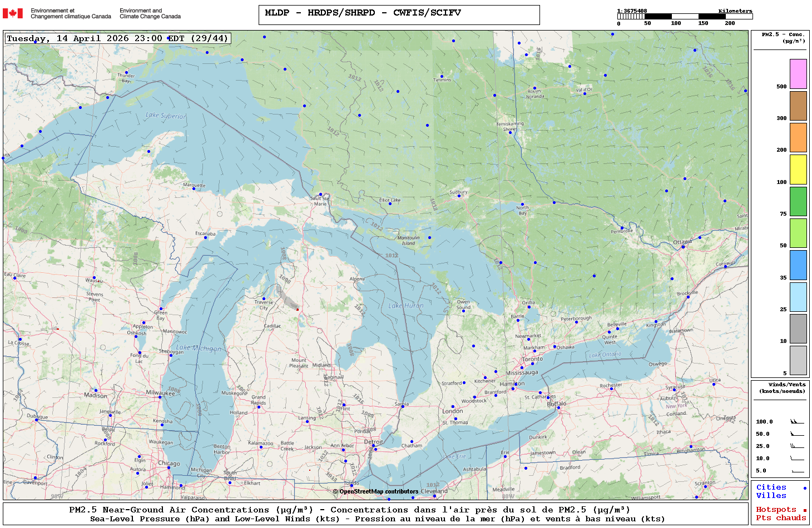Click the 100.0 knot wind barb symbol

[796, 422]
